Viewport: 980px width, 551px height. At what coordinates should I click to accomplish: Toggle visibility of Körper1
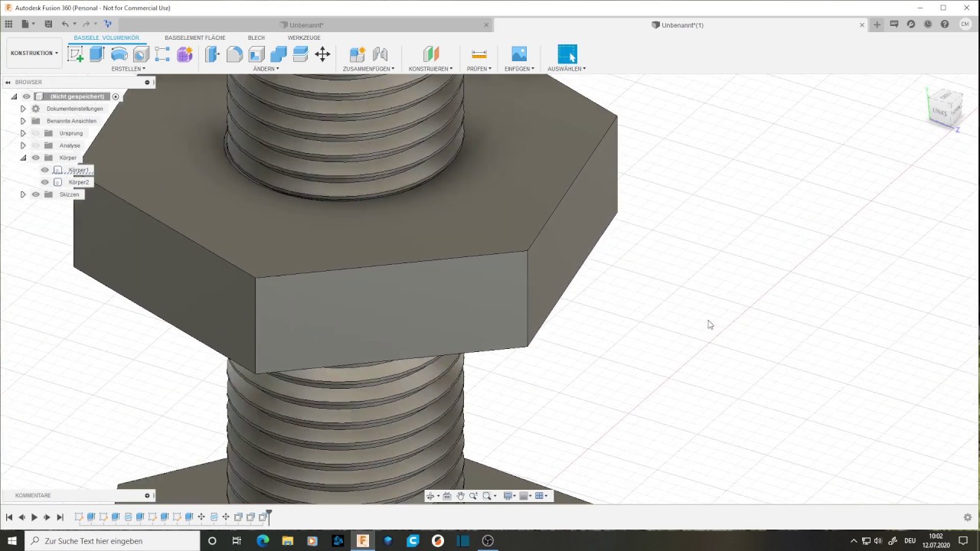tap(45, 170)
